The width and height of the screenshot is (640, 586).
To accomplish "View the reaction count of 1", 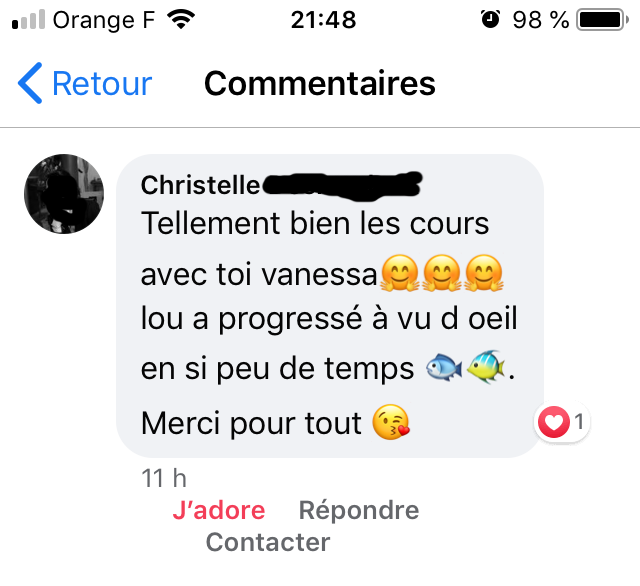I will (x=579, y=422).
